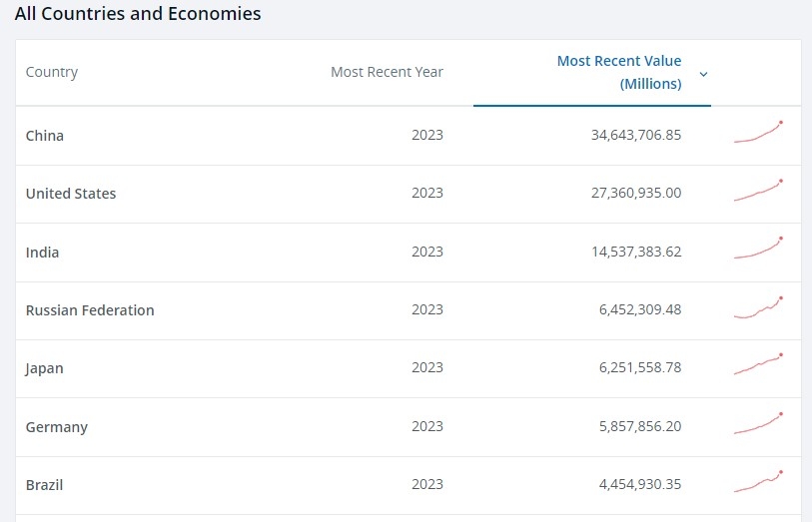
Task: Navigate to Germany country page
Action: coord(57,427)
